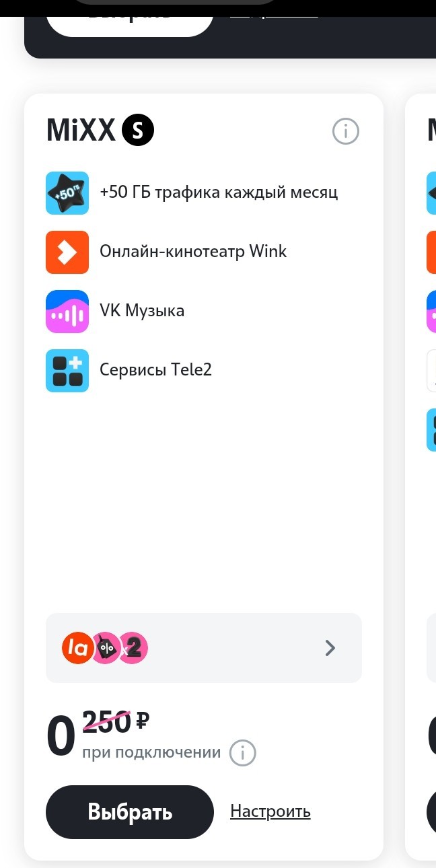
Task: Expand the promo offers chevron arrow
Action: point(330,648)
